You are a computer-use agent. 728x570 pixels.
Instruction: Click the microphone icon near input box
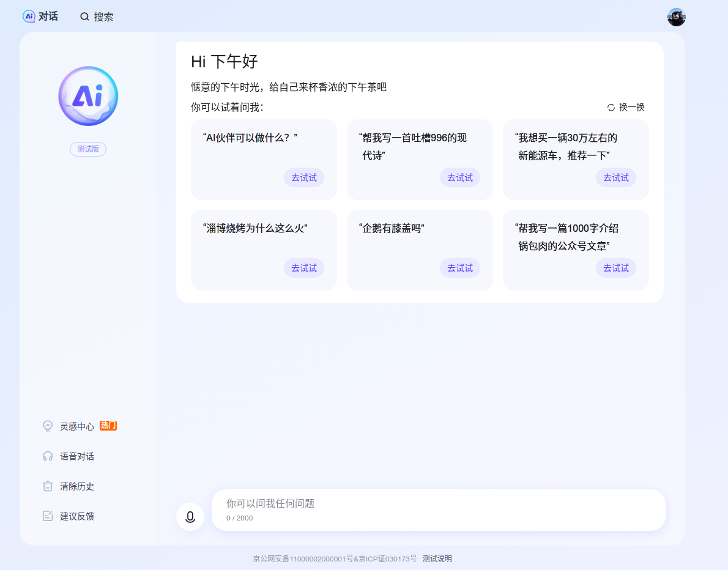pos(190,516)
